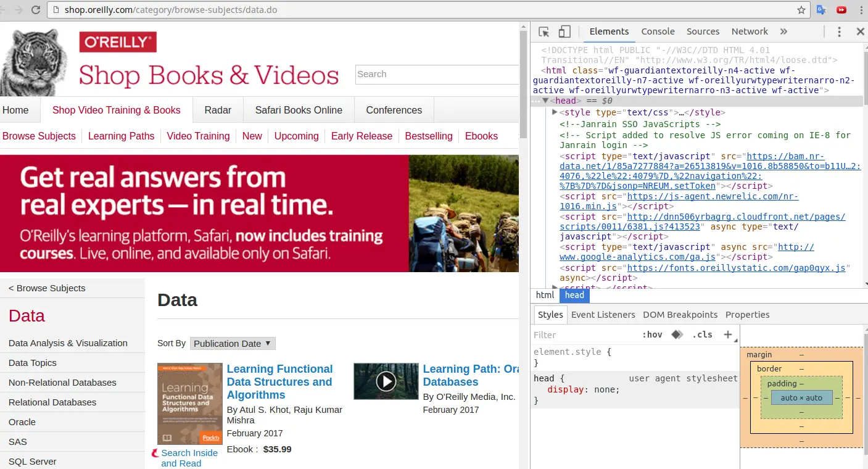The width and height of the screenshot is (868, 469).
Task: Switch to the Sources tab
Action: (703, 31)
